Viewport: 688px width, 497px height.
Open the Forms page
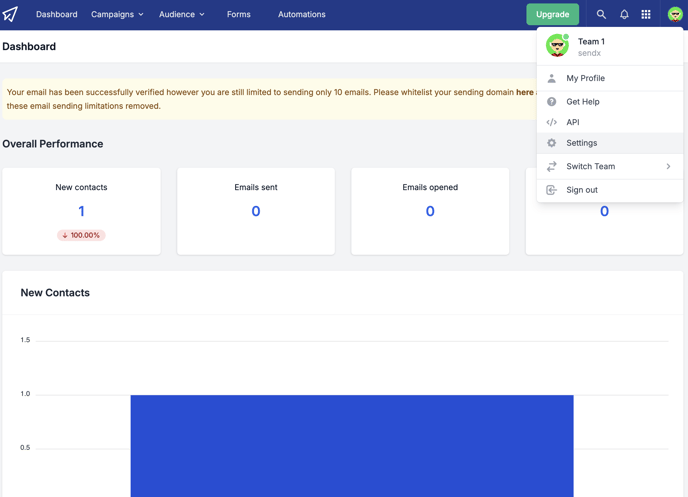point(239,14)
